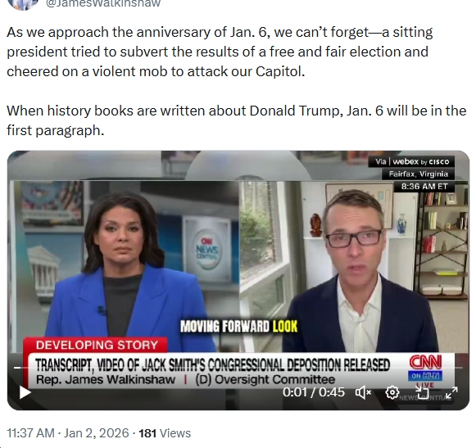Click the CNN logo in the video
Image resolution: width=476 pixels, height=448 pixels.
pos(425,362)
